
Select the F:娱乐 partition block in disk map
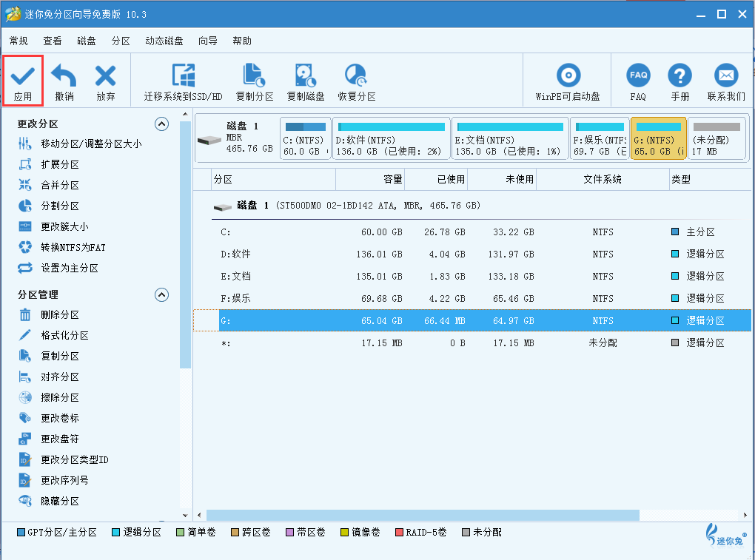click(x=600, y=138)
